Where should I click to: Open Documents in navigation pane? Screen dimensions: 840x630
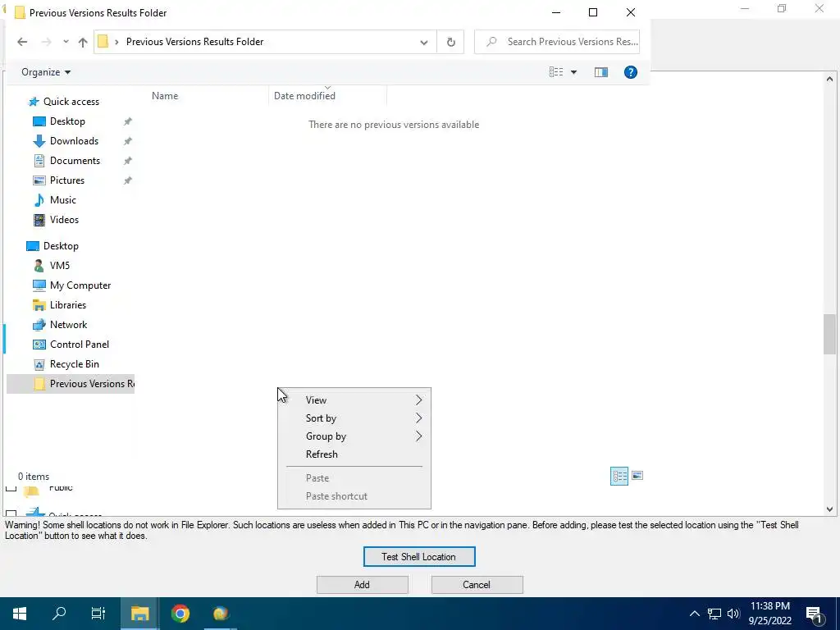pos(75,161)
